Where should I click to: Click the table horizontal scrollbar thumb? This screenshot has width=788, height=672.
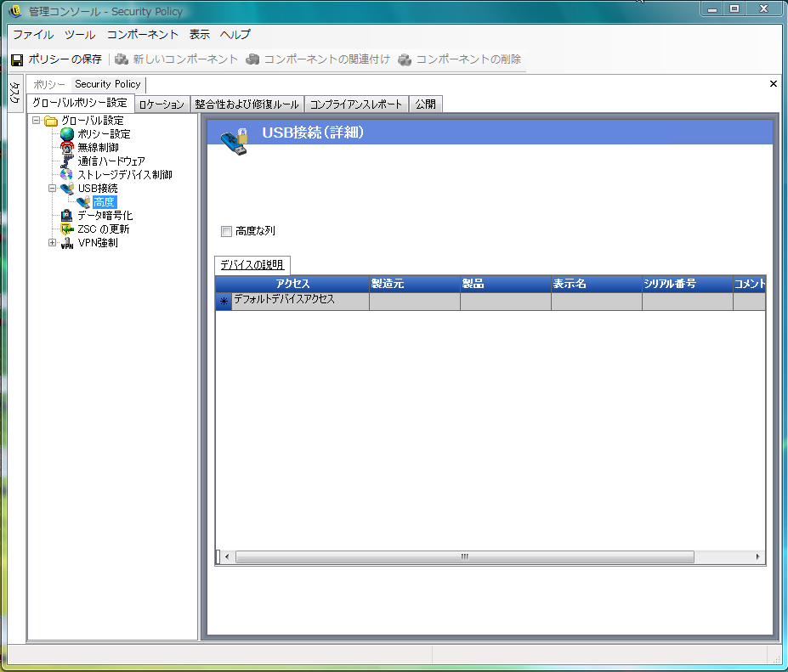[x=465, y=557]
